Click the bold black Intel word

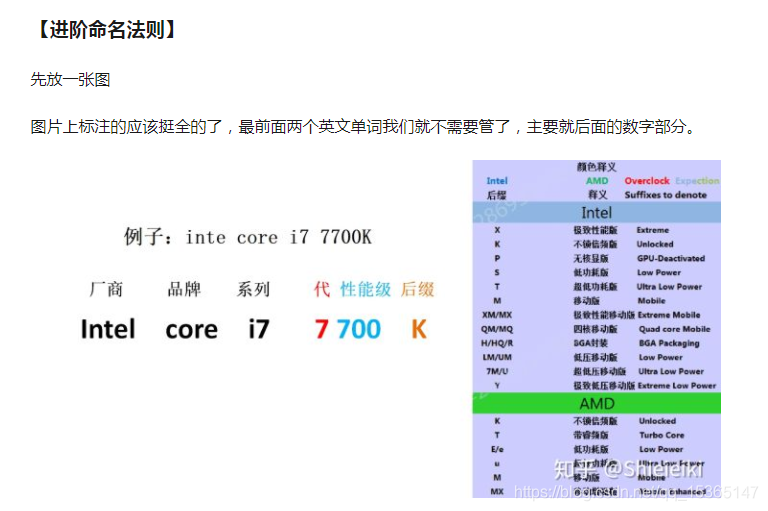coord(108,329)
